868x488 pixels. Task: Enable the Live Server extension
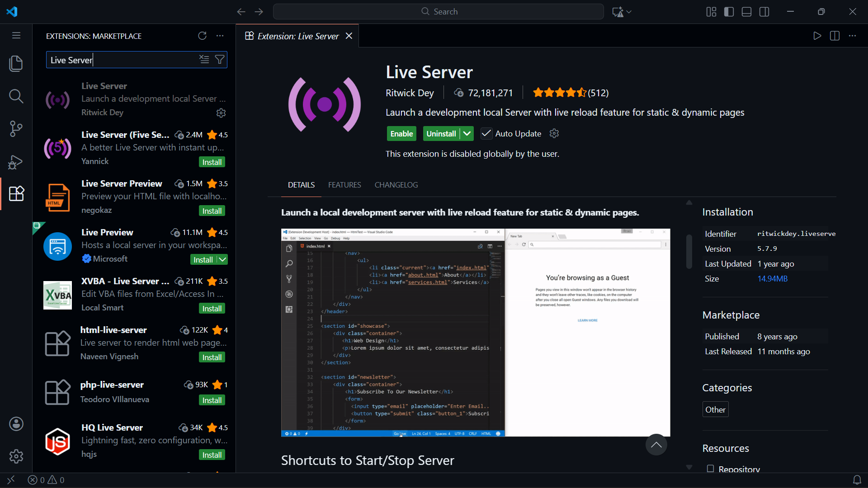pyautogui.click(x=401, y=133)
